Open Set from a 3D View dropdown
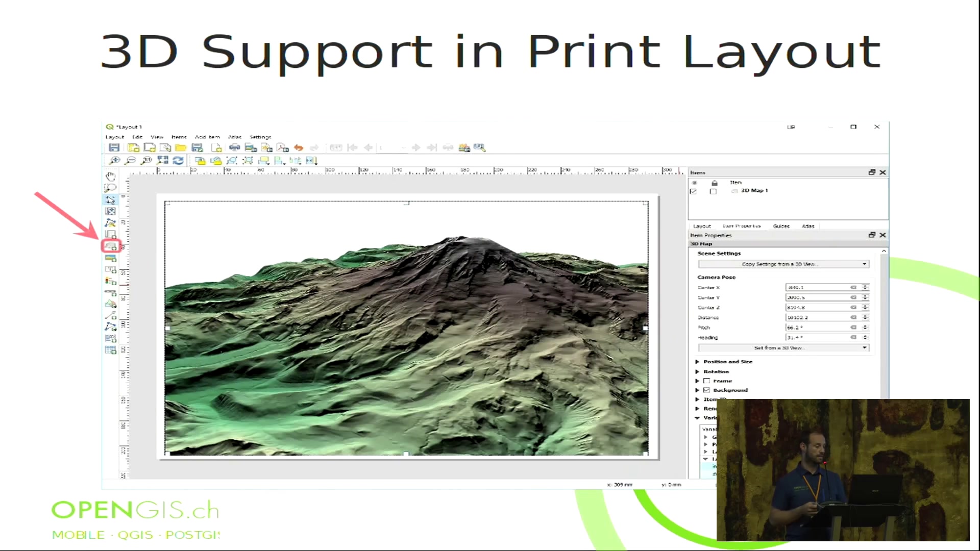Viewport: 980px width, 551px height. [x=783, y=347]
